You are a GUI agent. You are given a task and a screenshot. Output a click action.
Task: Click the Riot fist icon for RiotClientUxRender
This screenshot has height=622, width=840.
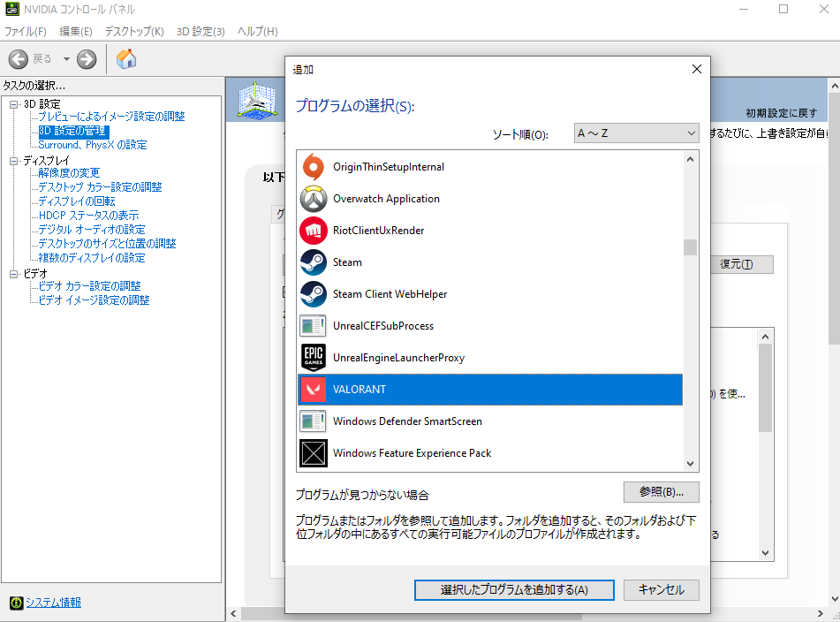click(314, 231)
